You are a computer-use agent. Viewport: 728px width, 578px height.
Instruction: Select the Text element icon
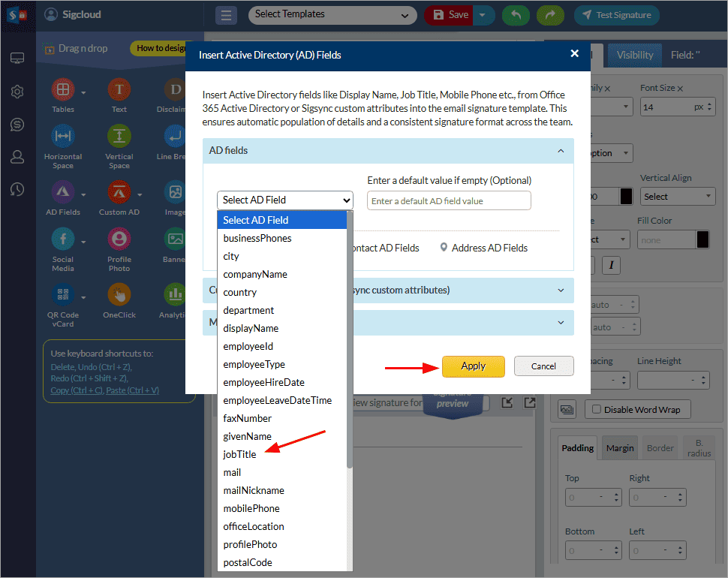119,91
